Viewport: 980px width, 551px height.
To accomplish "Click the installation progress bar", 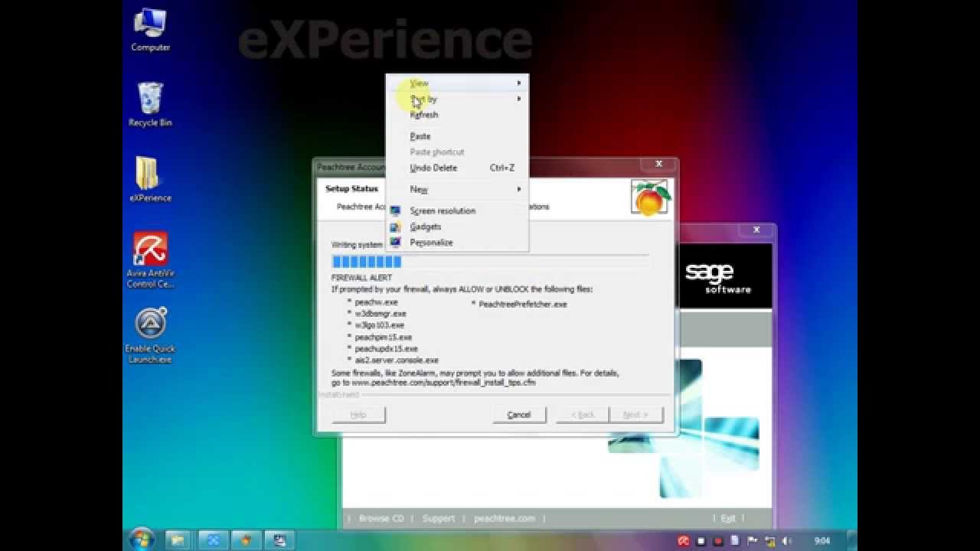I will point(491,262).
